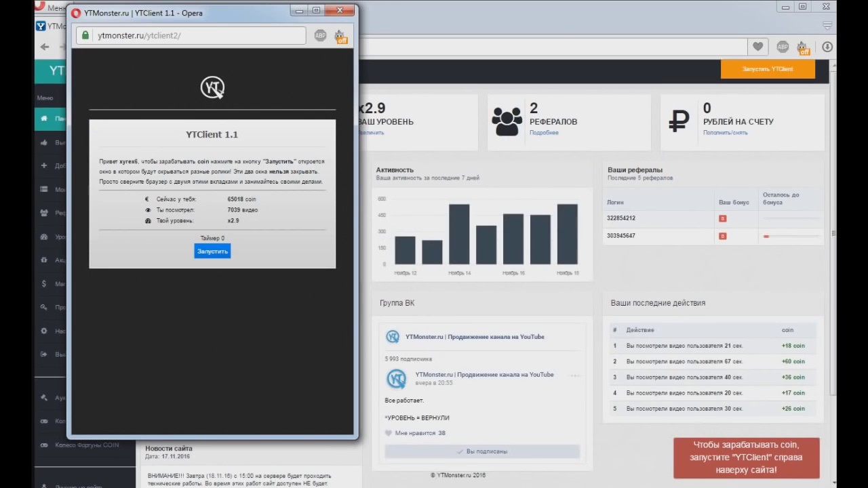This screenshot has width=868, height=488.
Task: Go back in main Opera window
Action: 45,47
